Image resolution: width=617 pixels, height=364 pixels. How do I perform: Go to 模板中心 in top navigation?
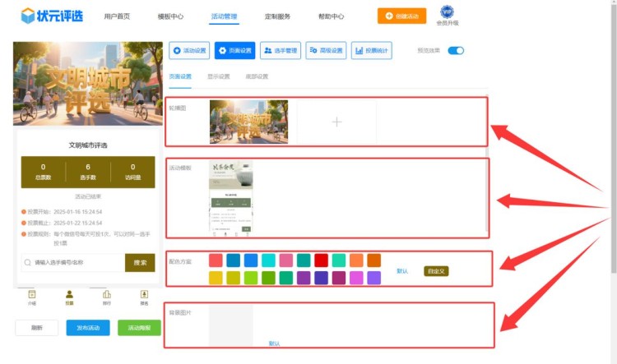170,16
